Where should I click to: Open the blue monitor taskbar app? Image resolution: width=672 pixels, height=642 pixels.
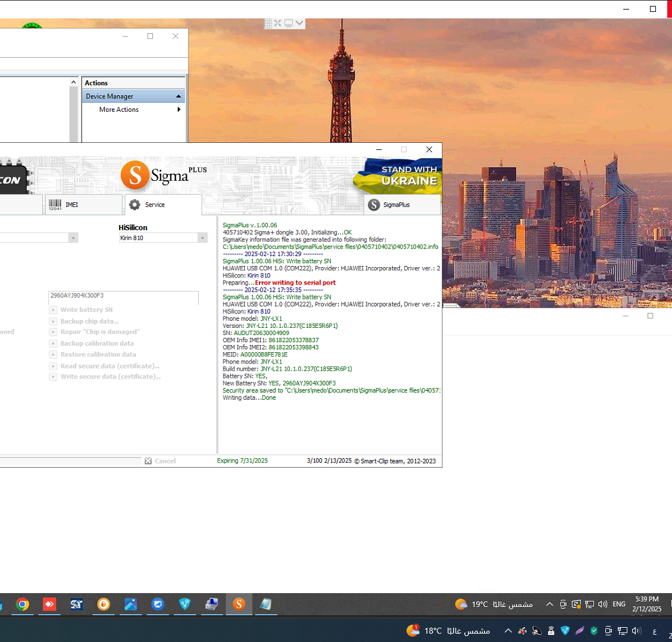[x=158, y=605]
